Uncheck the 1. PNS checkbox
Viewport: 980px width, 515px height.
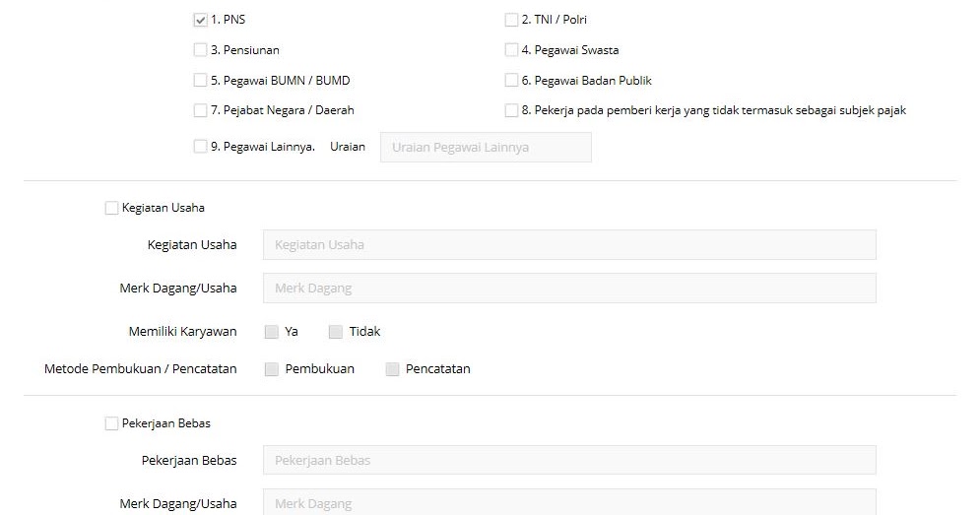coord(200,20)
